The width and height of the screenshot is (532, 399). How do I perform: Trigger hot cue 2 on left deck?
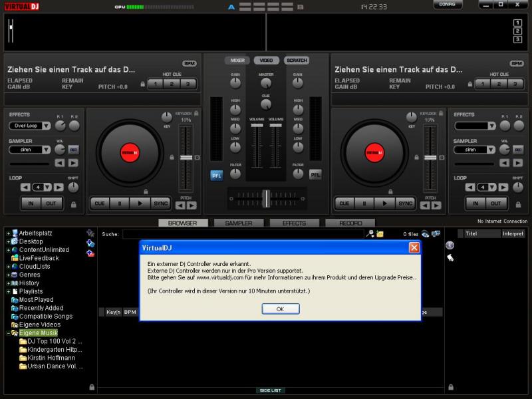pyautogui.click(x=172, y=84)
